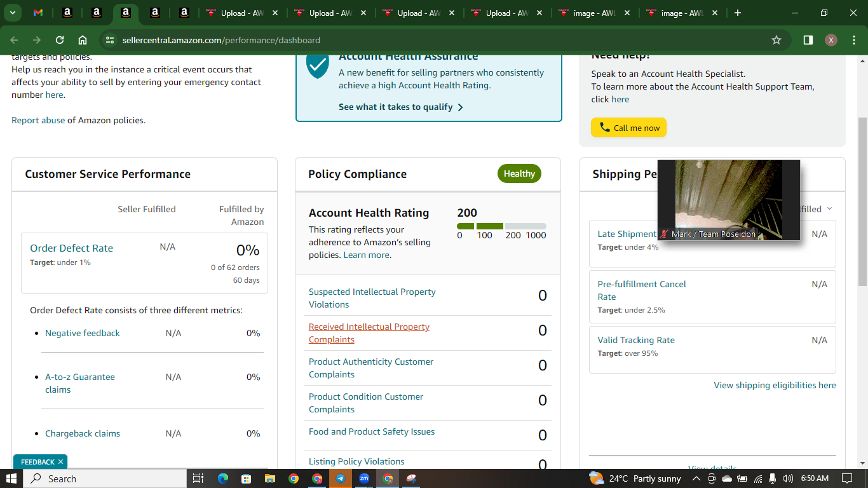Open the Negative feedback metric
This screenshot has width=868, height=488.
pos(83,333)
